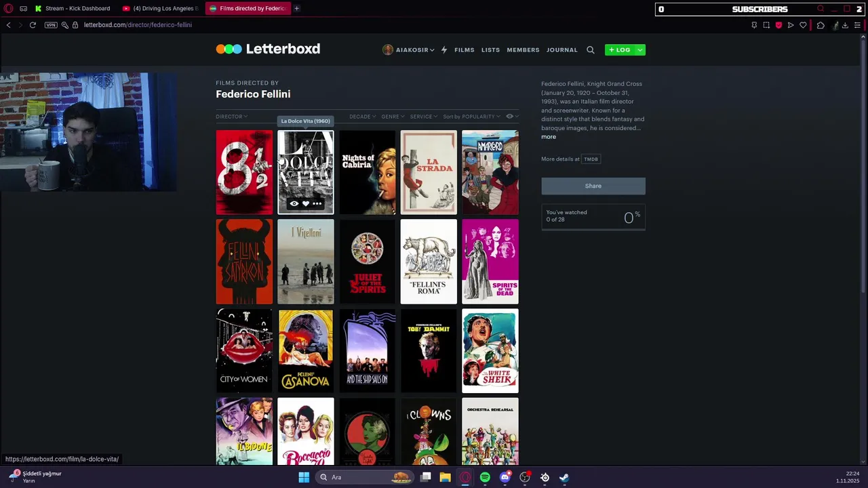Image resolution: width=868 pixels, height=488 pixels.
Task: Open the Fellini Satyricon poster
Action: (x=244, y=262)
